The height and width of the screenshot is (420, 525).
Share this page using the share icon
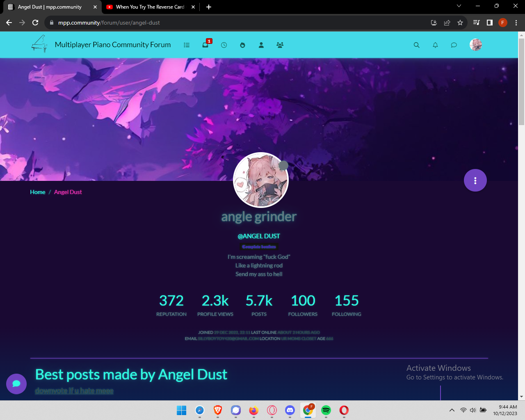click(x=447, y=23)
